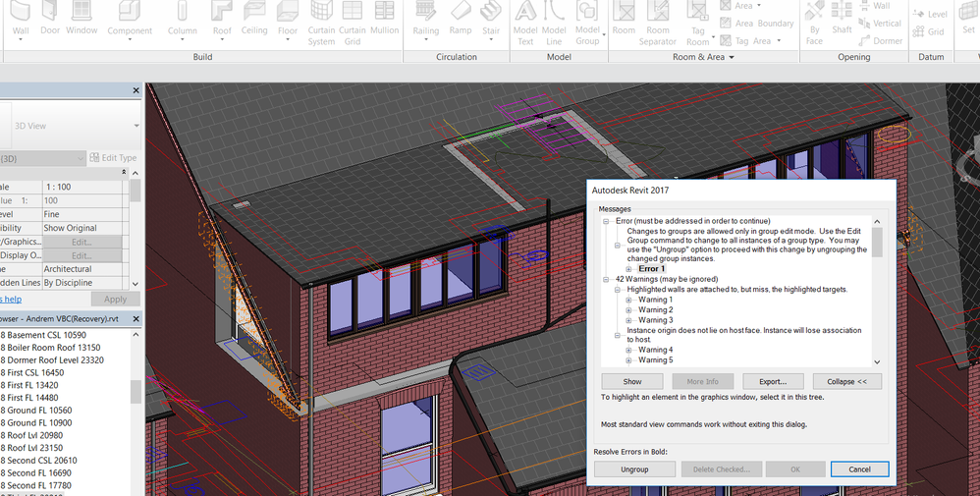Screen dimensions: 980x496
Task: Expand the Error 1 tree node
Action: pos(628,269)
